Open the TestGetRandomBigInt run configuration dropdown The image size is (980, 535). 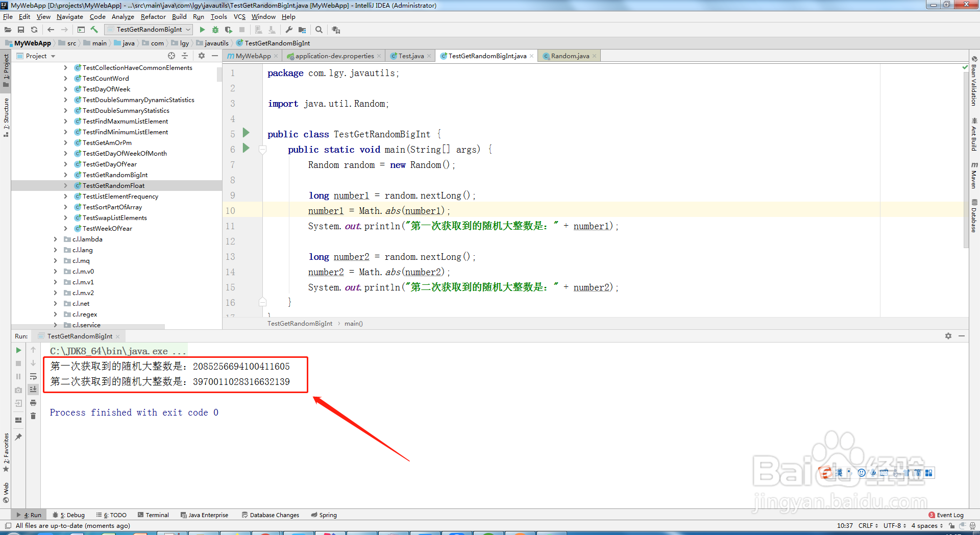(149, 30)
